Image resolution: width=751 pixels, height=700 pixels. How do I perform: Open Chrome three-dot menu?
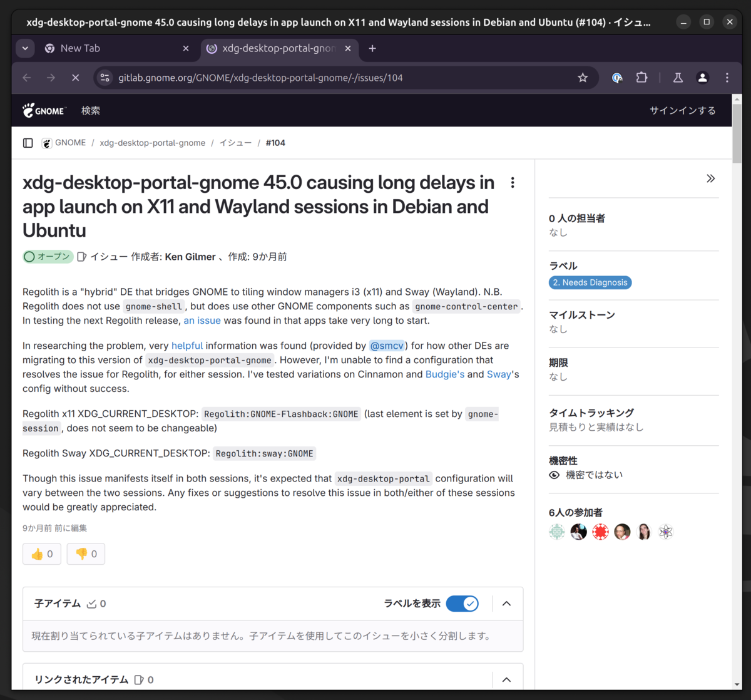pyautogui.click(x=727, y=78)
